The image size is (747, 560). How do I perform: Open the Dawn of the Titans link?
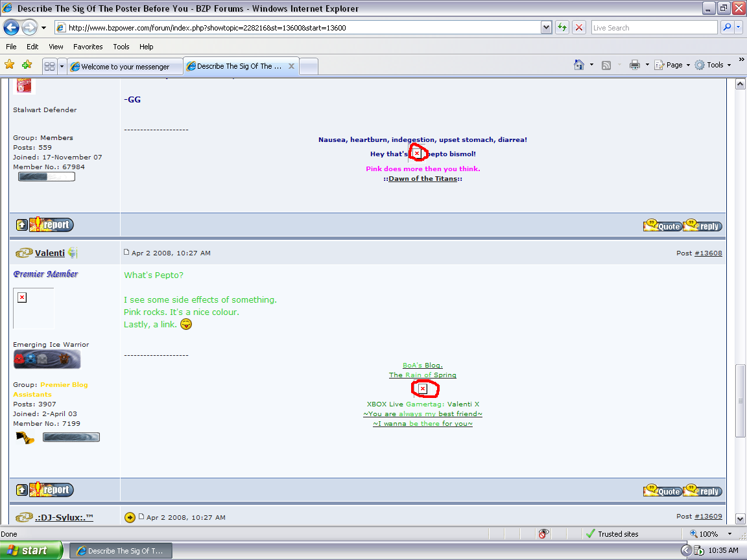[x=423, y=178]
